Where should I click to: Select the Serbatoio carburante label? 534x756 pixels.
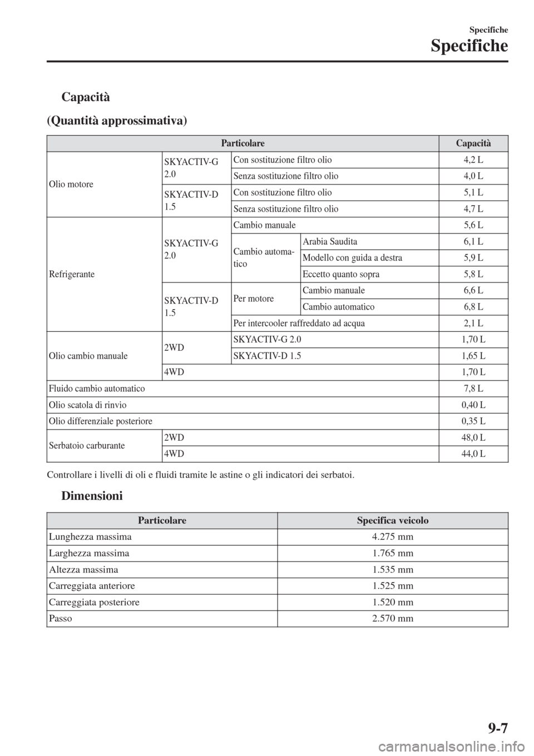87,446
